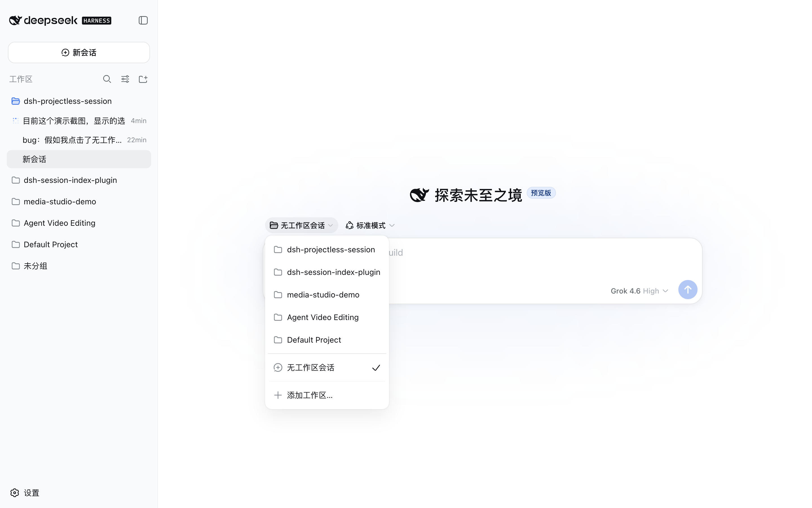
Task: Start a new chat with the 新会话 button
Action: point(79,52)
